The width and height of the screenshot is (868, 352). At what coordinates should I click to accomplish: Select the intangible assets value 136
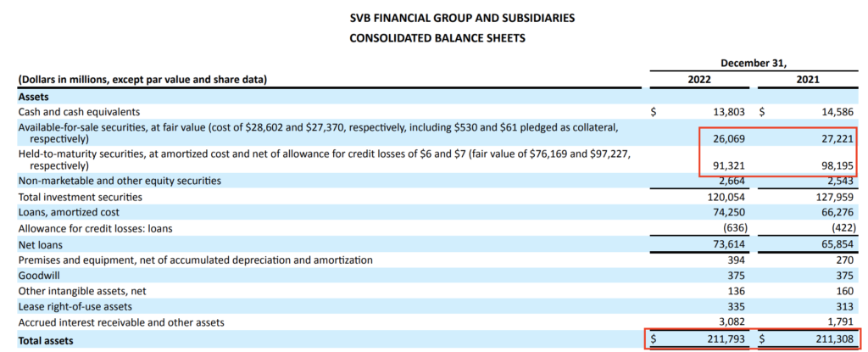pyautogui.click(x=737, y=291)
